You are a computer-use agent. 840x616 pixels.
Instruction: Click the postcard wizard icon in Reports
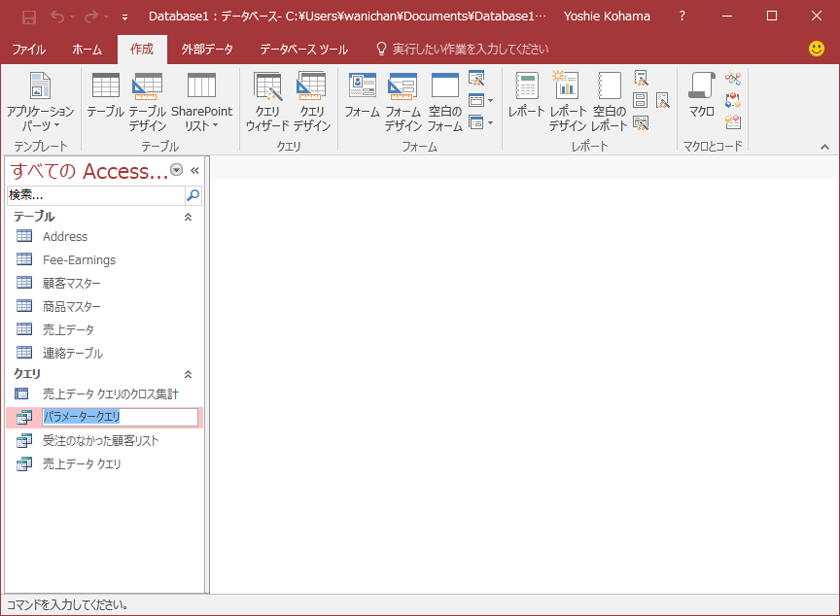[663, 100]
